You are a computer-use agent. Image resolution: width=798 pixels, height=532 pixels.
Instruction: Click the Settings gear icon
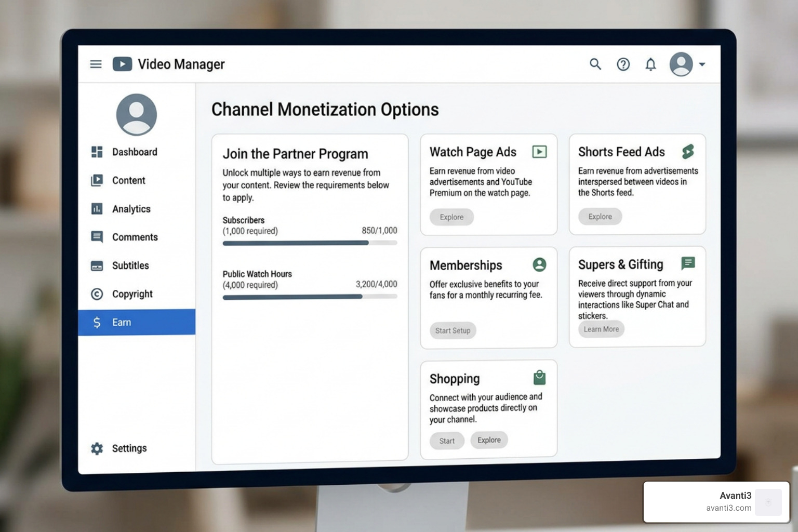click(97, 448)
